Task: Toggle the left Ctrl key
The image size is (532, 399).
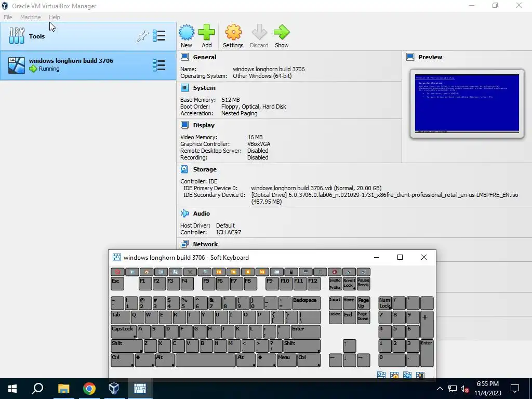Action: pos(122,360)
